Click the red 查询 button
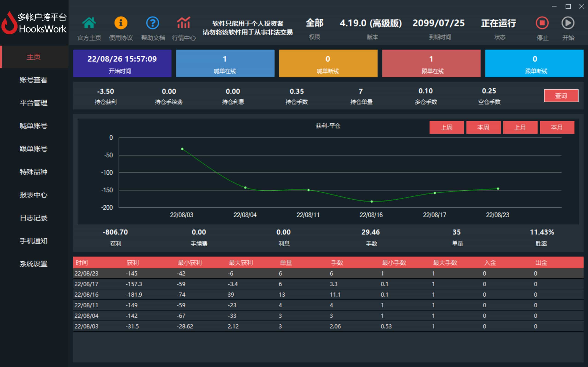Viewport: 588px width, 367px height. click(561, 96)
